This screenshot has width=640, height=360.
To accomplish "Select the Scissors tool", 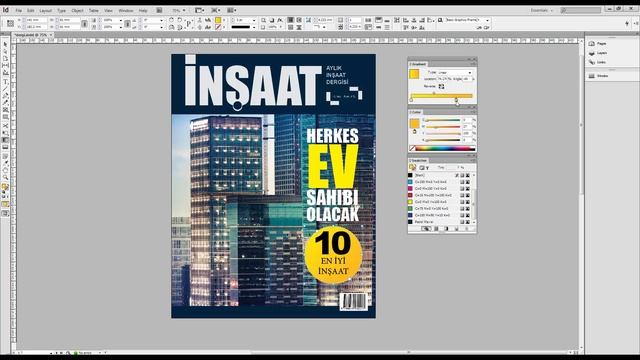I will coord(5,126).
